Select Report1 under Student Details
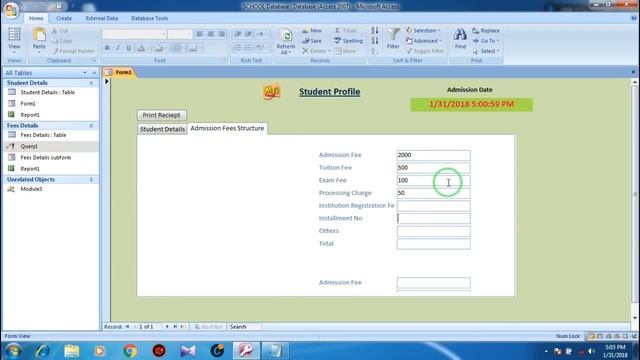 pos(30,115)
